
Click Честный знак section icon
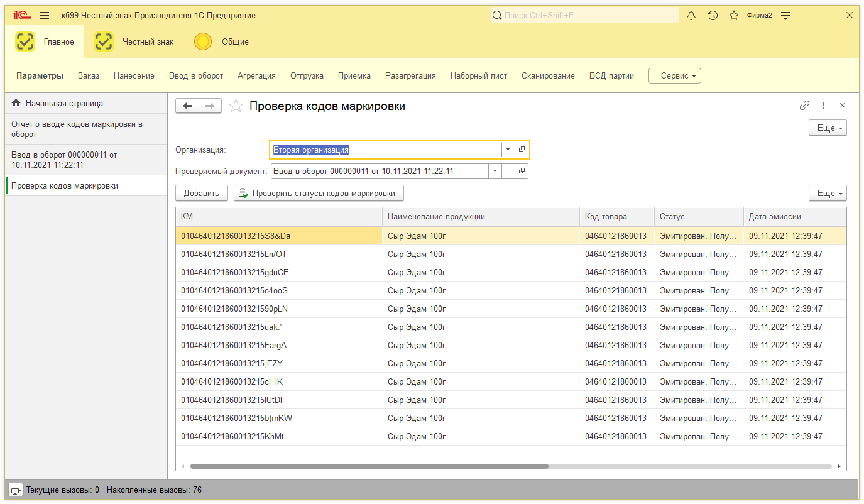(x=104, y=41)
